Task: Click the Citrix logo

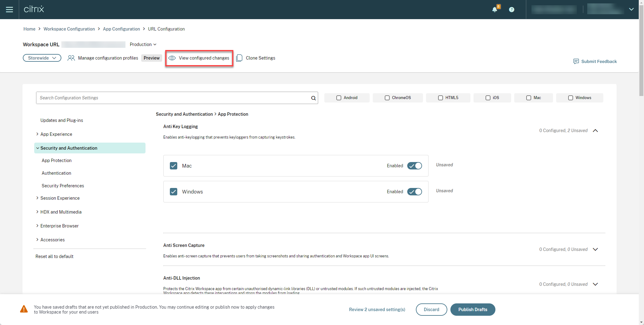Action: click(34, 9)
